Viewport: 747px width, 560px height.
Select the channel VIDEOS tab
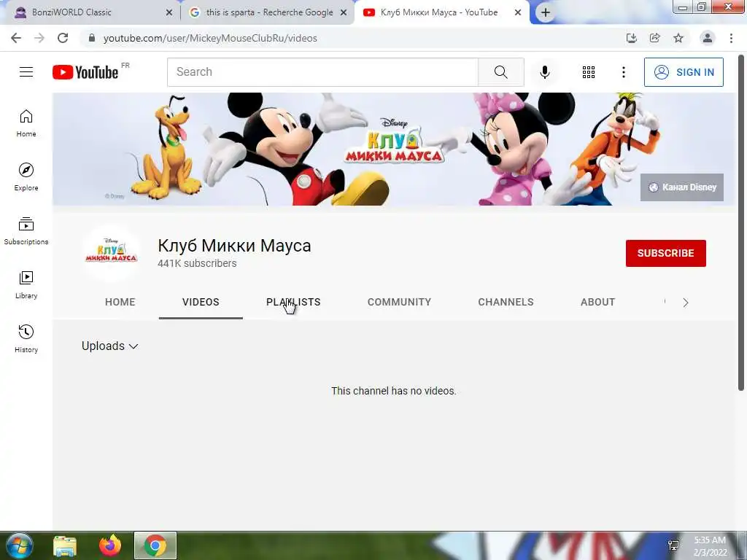201,302
